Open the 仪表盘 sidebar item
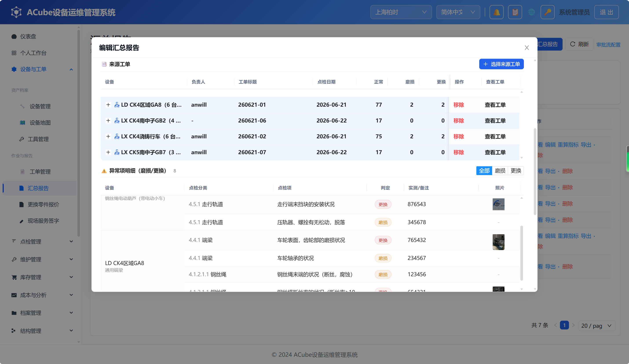This screenshot has width=629, height=364. pyautogui.click(x=40, y=37)
